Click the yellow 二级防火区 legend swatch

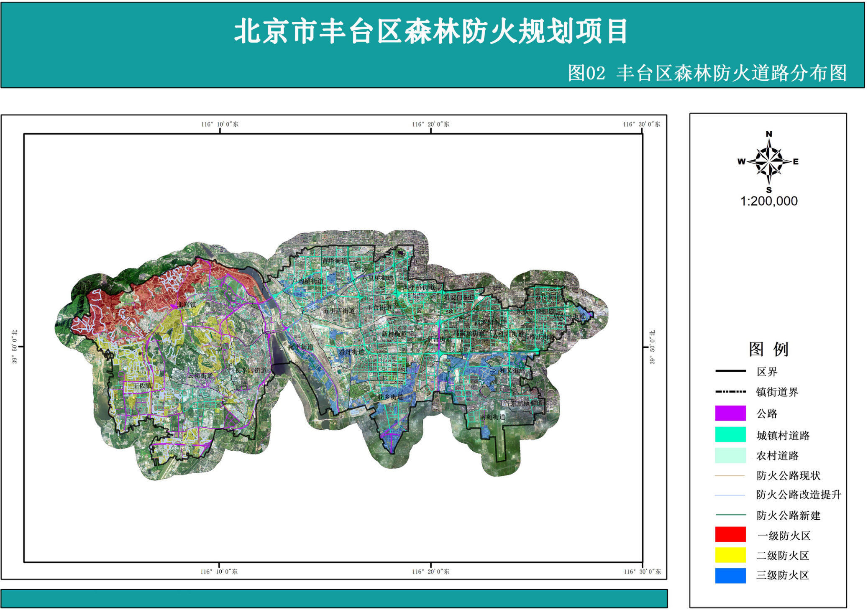730,555
